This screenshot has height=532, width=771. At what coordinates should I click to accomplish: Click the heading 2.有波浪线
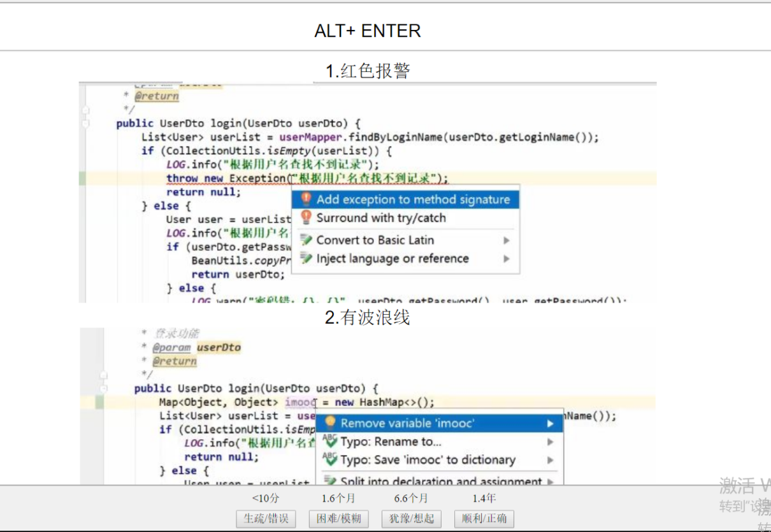click(367, 317)
